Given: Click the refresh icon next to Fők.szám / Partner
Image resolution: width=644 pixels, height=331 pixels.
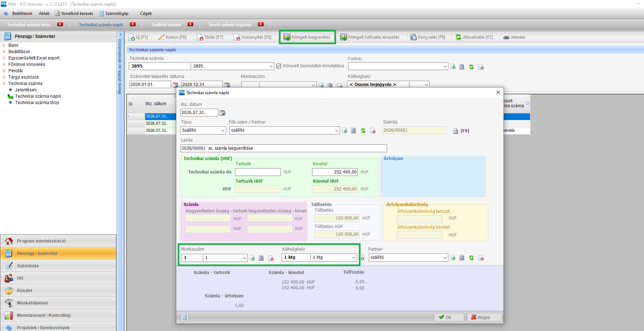Looking at the screenshot, I should click(363, 131).
